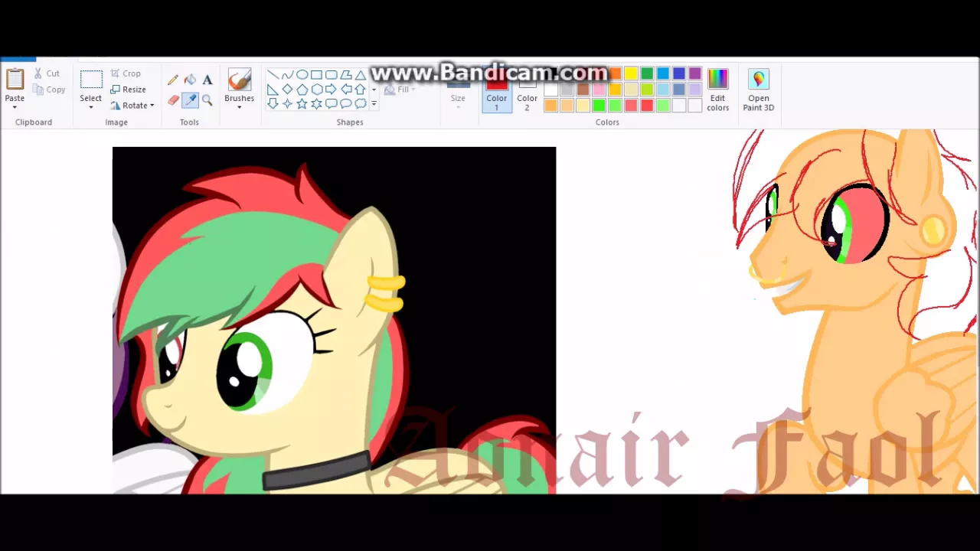Pick the purple palette swatch
Viewport: 980px width, 551px height.
pos(695,73)
